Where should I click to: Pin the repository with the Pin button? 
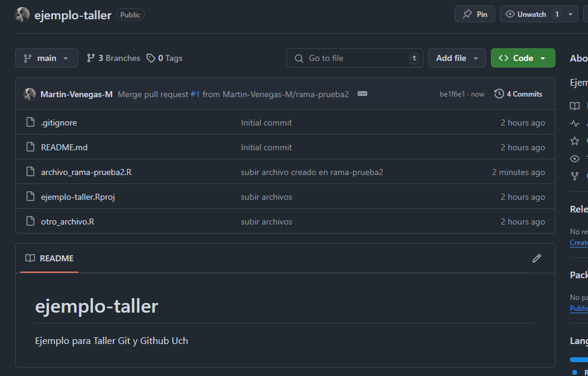tap(475, 14)
